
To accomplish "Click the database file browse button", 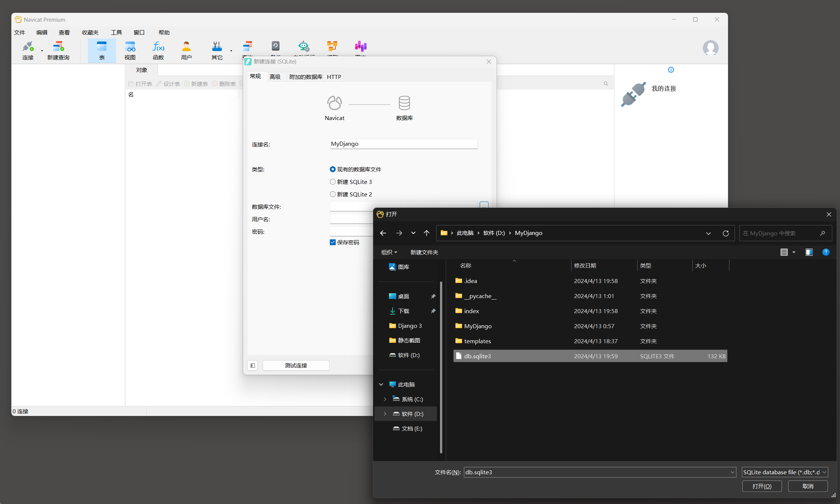I will coord(484,206).
